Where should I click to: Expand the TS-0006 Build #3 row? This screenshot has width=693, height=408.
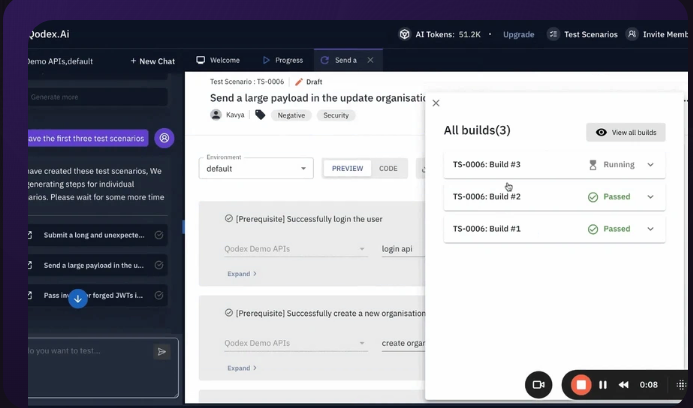click(x=650, y=165)
